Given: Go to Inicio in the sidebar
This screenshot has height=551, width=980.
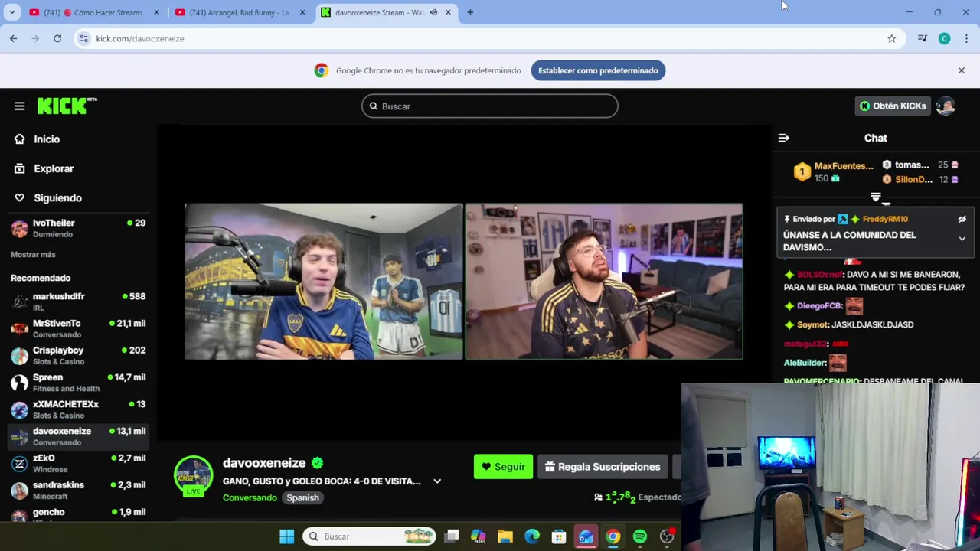Looking at the screenshot, I should tap(47, 139).
